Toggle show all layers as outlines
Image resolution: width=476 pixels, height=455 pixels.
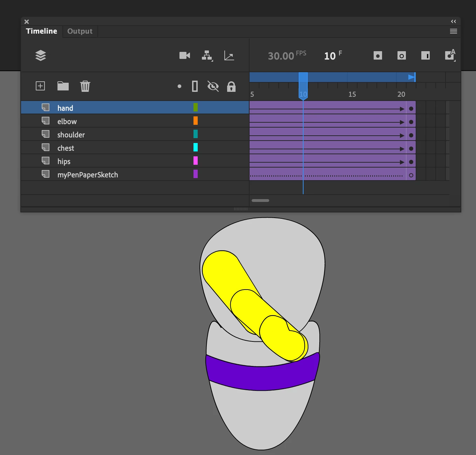(x=195, y=86)
